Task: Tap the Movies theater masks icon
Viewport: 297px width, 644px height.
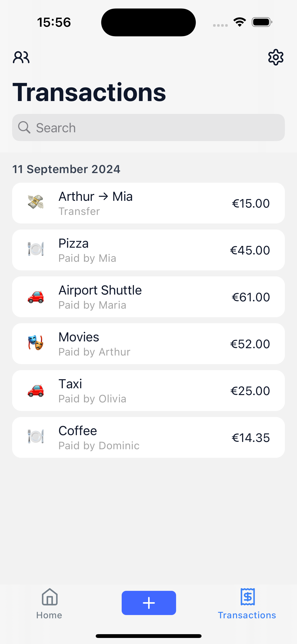Action: tap(36, 343)
